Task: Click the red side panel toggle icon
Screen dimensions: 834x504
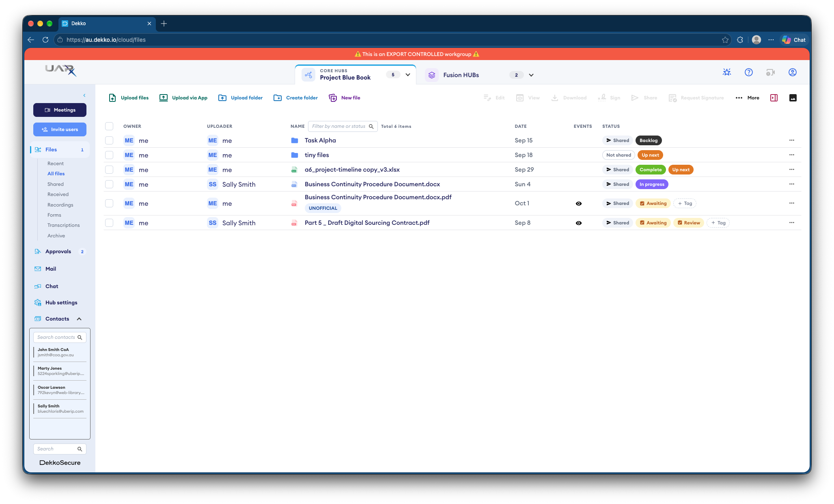Action: (774, 98)
